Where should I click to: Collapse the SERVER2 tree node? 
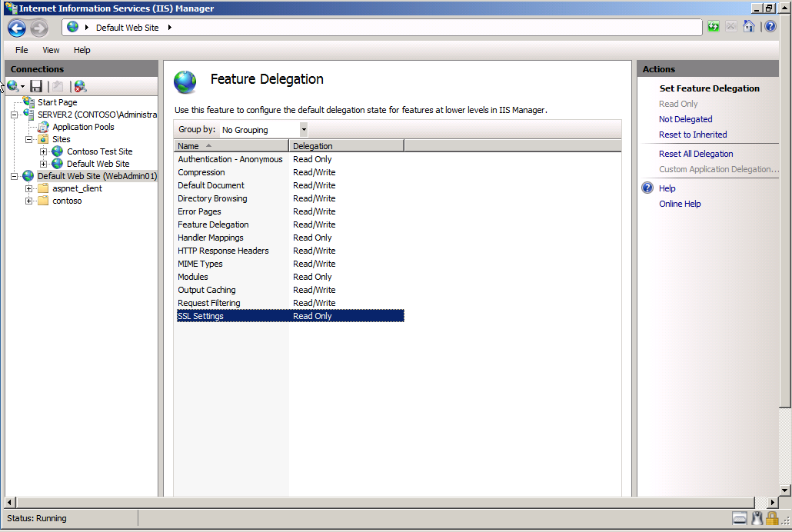click(14, 115)
